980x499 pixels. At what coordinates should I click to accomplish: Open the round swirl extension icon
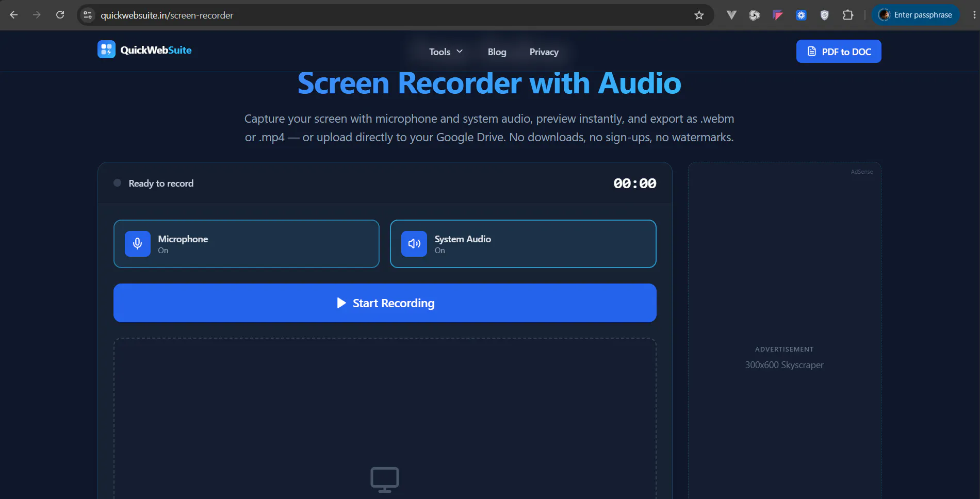755,15
